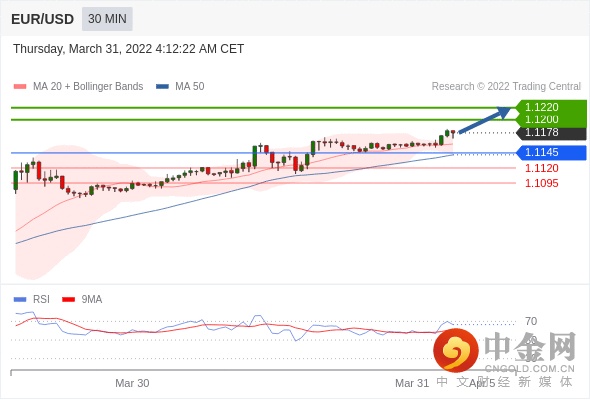Click the blue 1.1145 pivot price tag
Viewport: 590px width, 400px height.
[551, 152]
